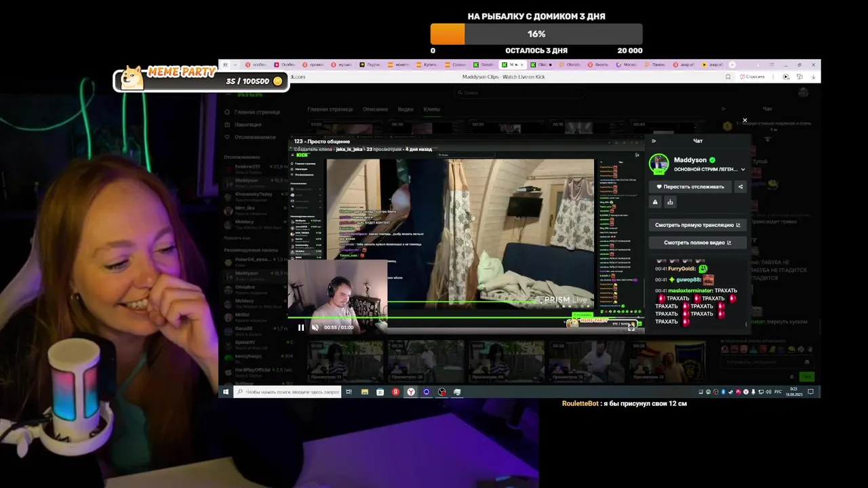The height and width of the screenshot is (488, 868).
Task: Share the clip via share icon
Action: click(740, 186)
